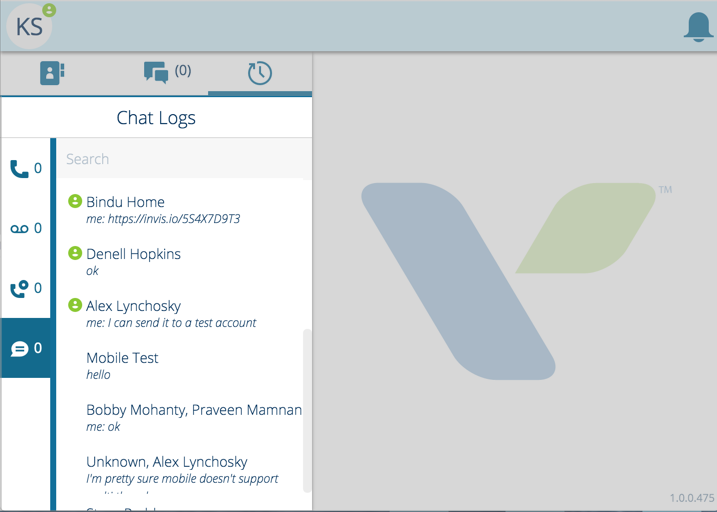View the call recordings log icon
The height and width of the screenshot is (512, 717).
(26, 288)
